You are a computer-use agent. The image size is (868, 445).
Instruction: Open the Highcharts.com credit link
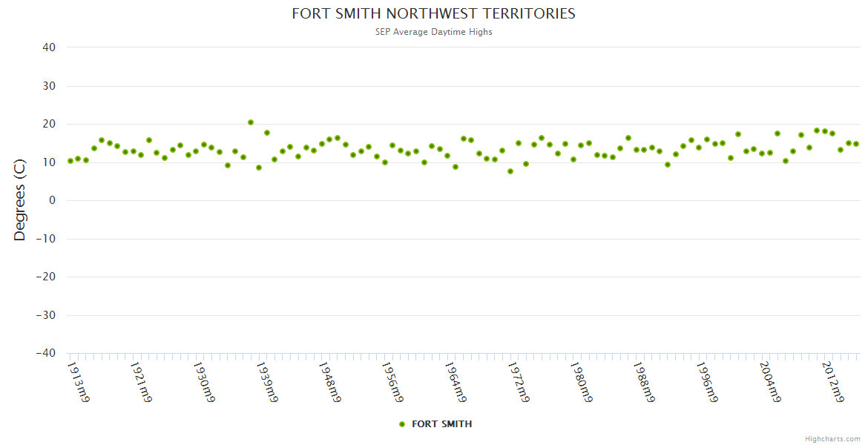[832, 439]
